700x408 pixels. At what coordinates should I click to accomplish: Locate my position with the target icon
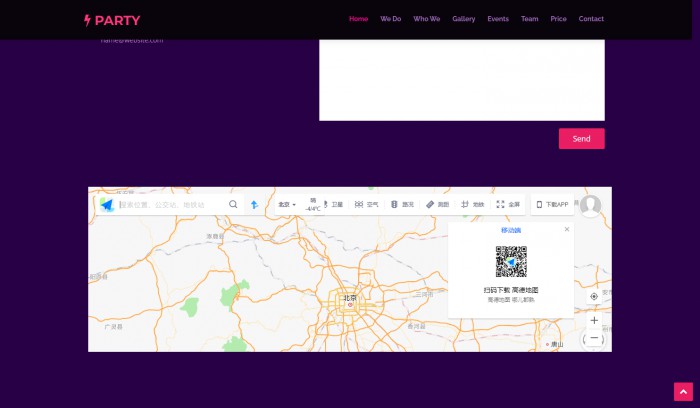click(x=594, y=296)
